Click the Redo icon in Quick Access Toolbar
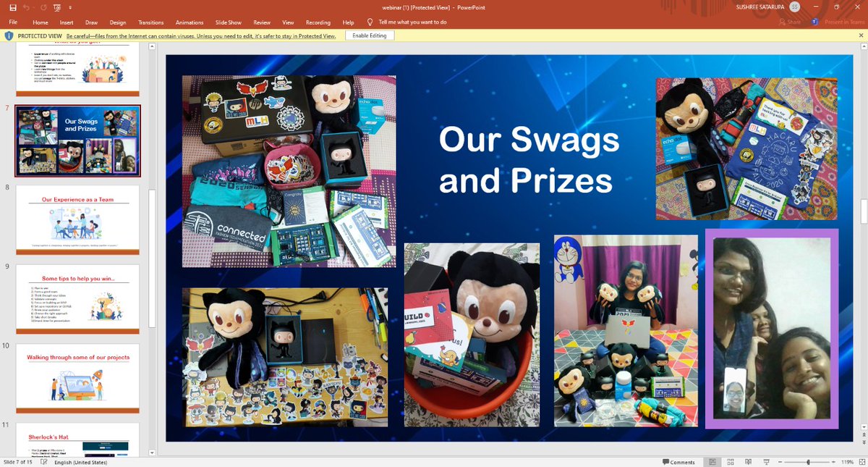868x467 pixels. (44, 7)
